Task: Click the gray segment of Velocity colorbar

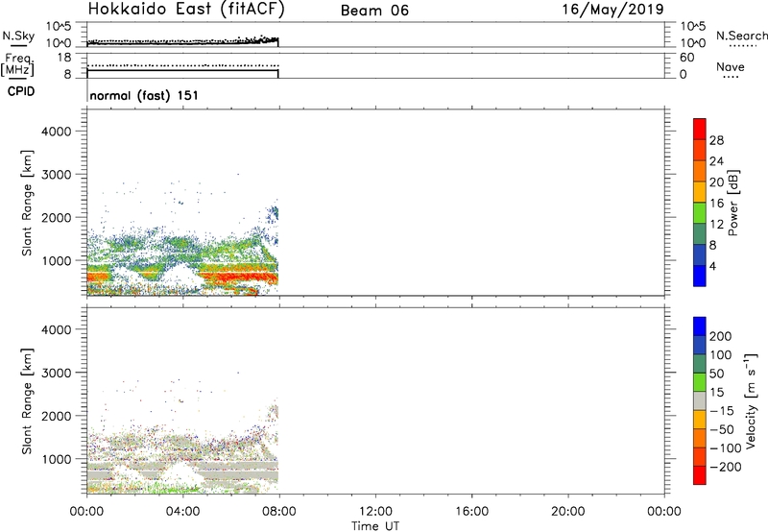Action: [700, 400]
